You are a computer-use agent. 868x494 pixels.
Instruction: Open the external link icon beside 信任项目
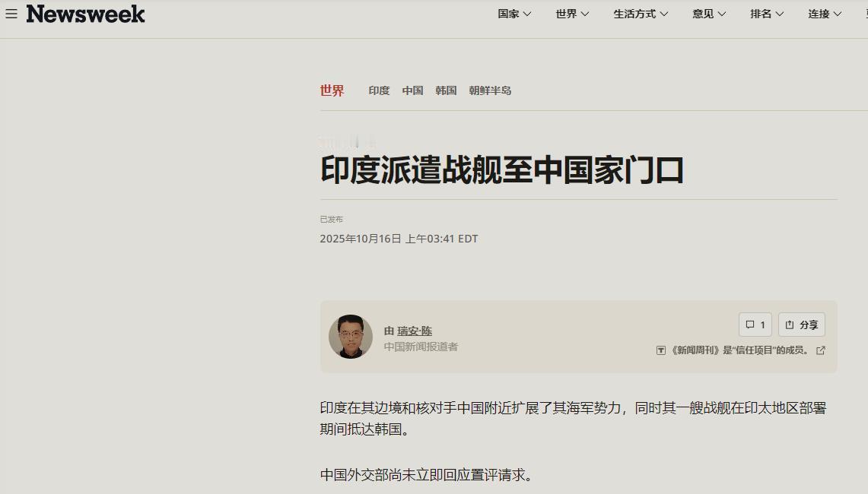[821, 350]
